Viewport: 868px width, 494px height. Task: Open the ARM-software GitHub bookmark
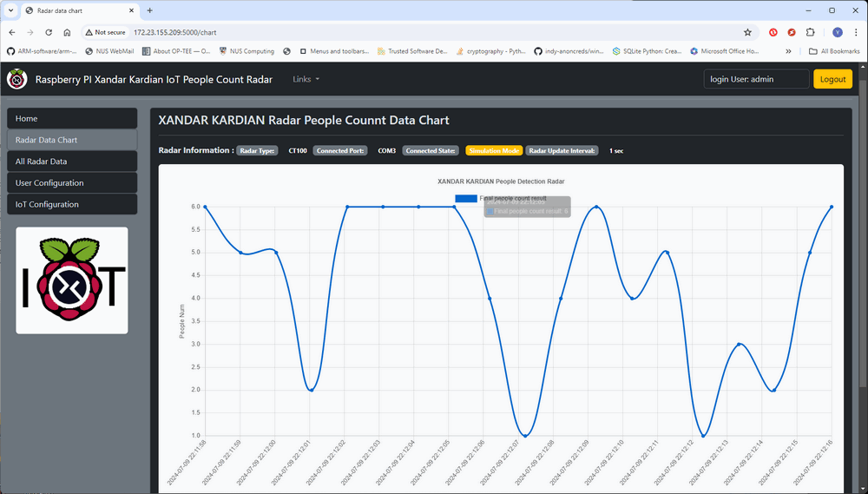click(x=42, y=51)
